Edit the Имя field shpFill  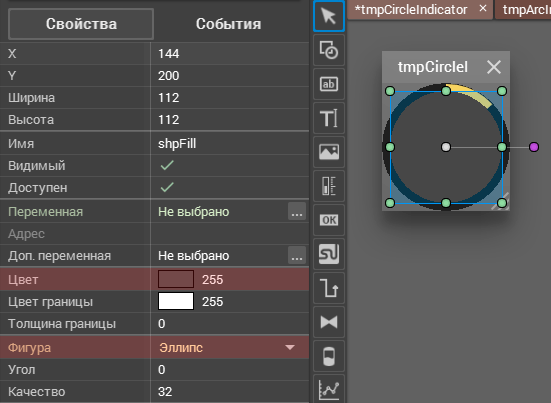coord(229,143)
